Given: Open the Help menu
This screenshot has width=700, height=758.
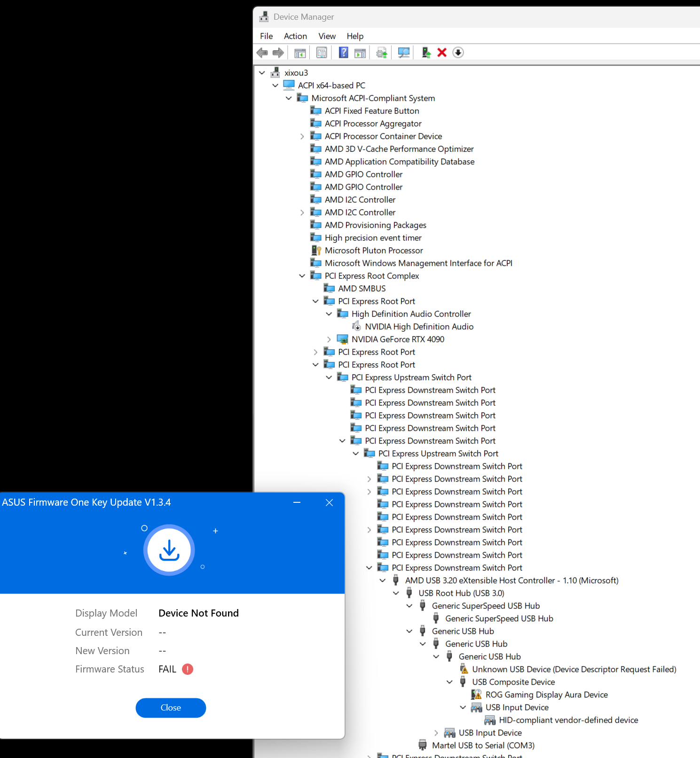Looking at the screenshot, I should 355,36.
